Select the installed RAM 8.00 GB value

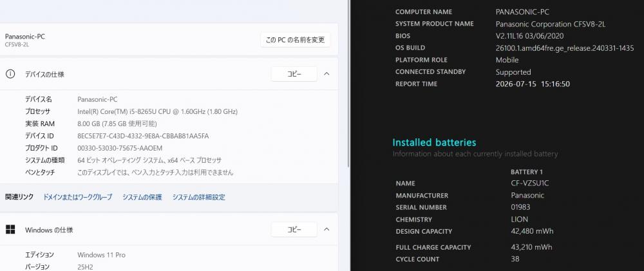tap(117, 124)
